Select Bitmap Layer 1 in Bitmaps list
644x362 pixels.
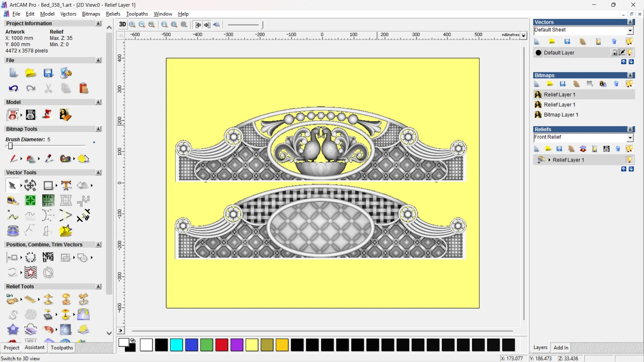coord(561,115)
